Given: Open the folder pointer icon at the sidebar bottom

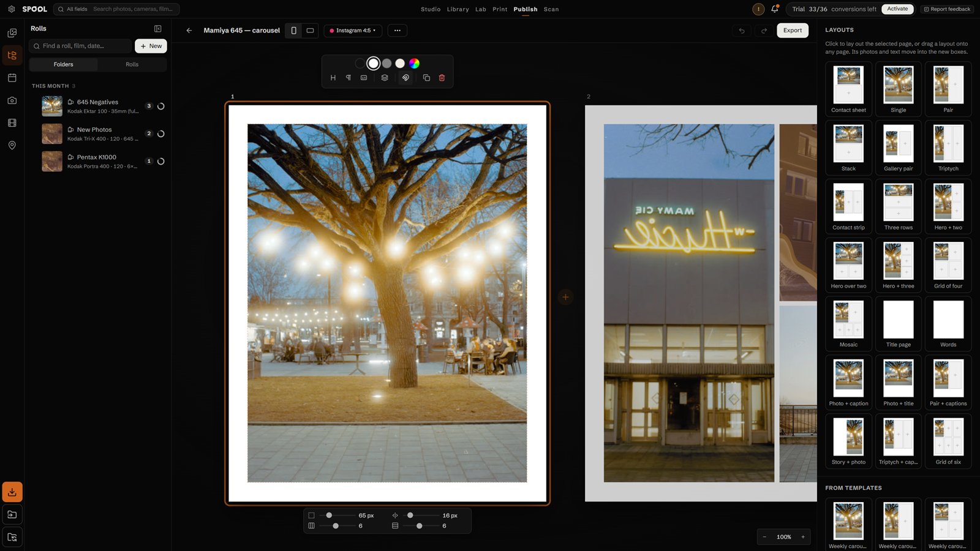Looking at the screenshot, I should (x=12, y=537).
